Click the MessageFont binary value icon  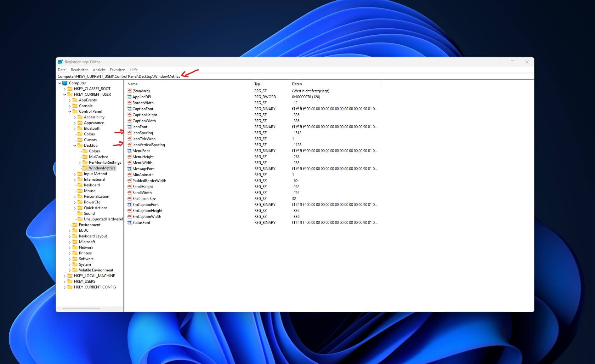coord(129,168)
